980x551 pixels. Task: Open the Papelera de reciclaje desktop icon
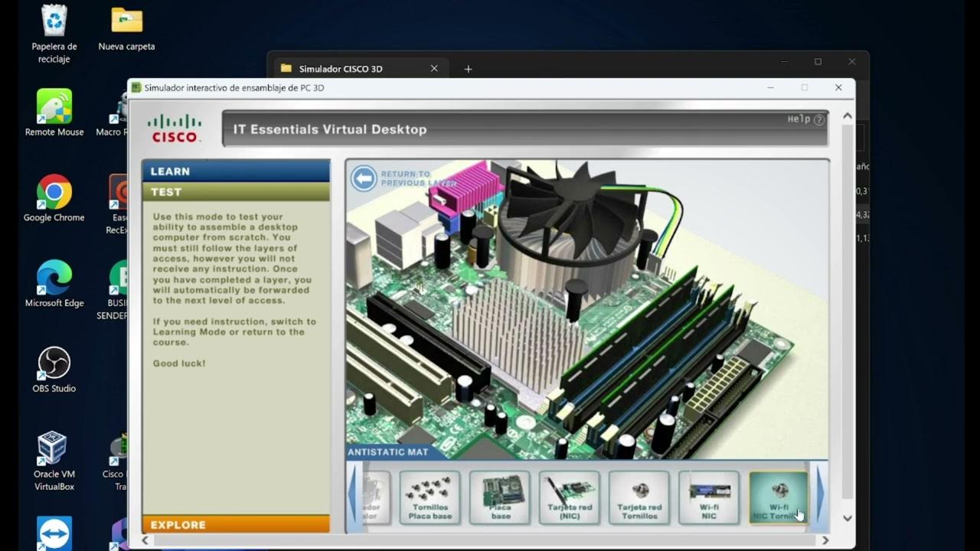click(x=54, y=34)
